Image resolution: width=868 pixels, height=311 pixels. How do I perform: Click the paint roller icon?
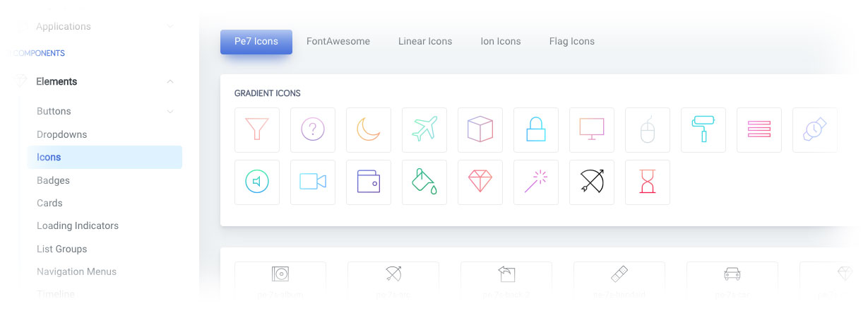point(703,130)
